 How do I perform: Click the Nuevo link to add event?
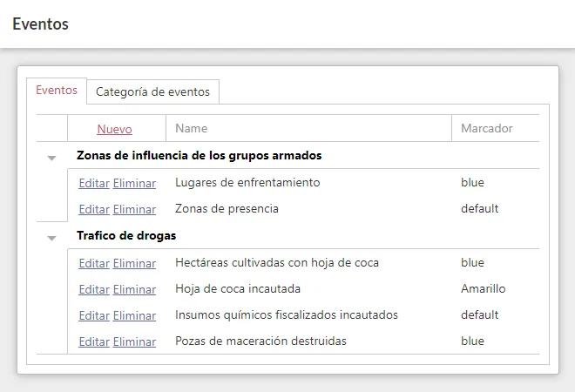[x=114, y=129]
